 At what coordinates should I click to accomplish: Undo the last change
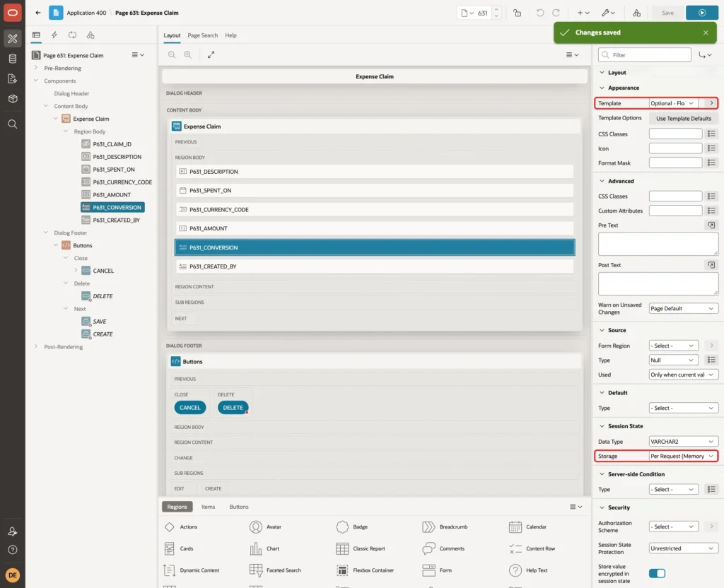click(539, 13)
